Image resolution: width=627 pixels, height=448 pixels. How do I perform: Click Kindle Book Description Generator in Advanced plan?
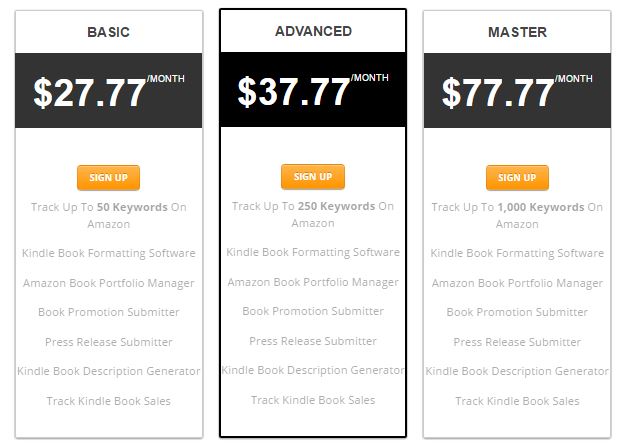(313, 370)
